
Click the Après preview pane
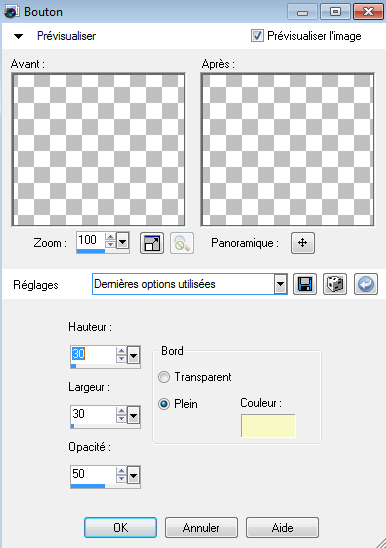coord(288,150)
